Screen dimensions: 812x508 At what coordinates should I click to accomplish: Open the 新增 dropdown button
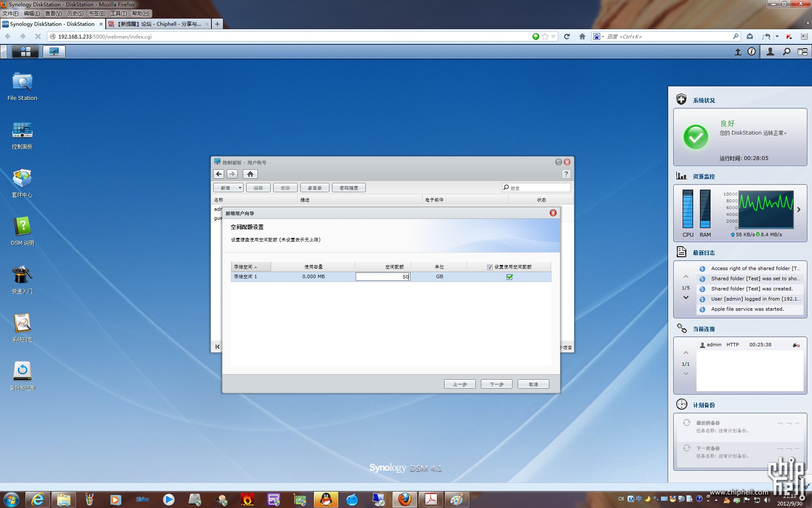click(x=228, y=188)
